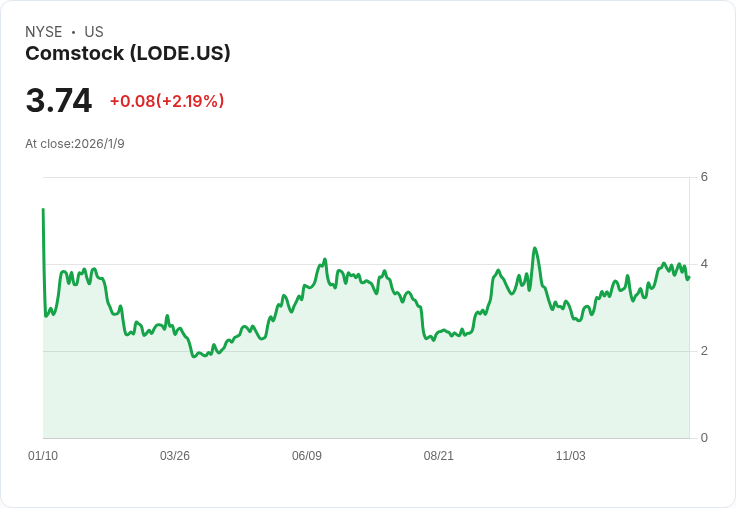Select the 06/09 date on x-axis
Image resolution: width=736 pixels, height=508 pixels.
(x=307, y=456)
